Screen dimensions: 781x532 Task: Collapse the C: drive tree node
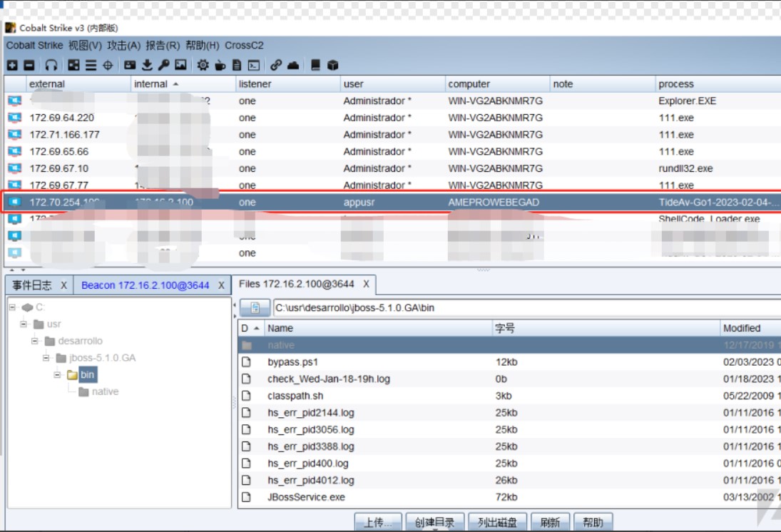click(x=12, y=307)
